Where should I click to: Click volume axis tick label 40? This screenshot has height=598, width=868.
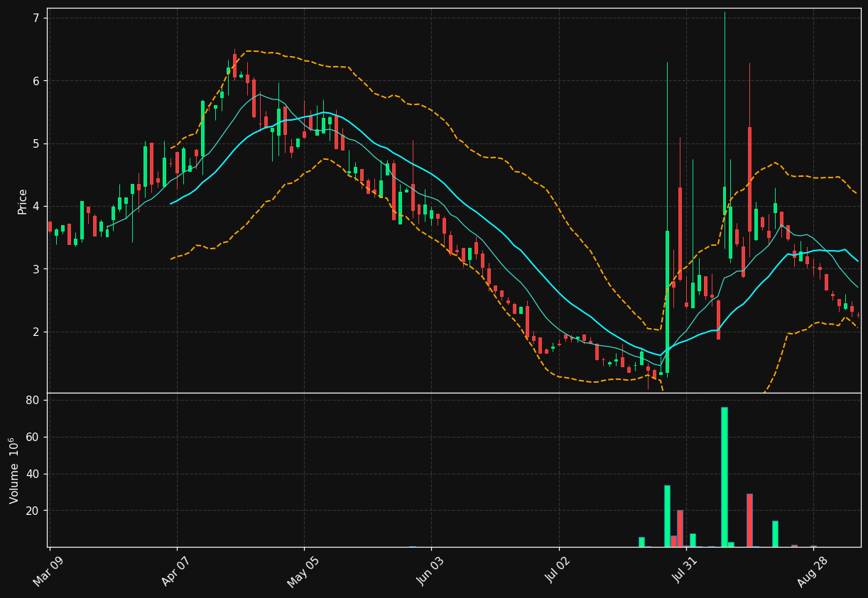[x=32, y=474]
